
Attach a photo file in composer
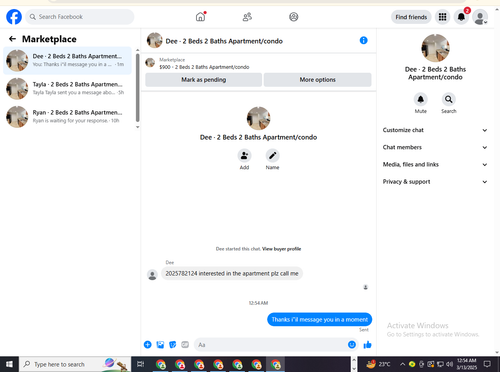point(160,345)
